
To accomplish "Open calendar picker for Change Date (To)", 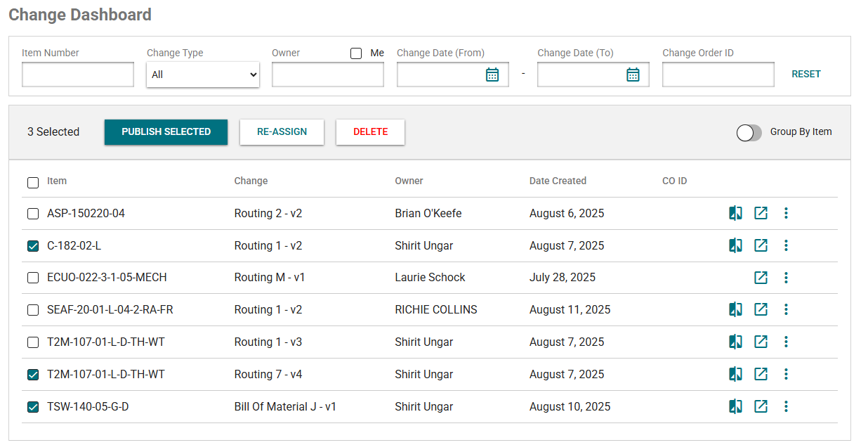I will (x=633, y=75).
